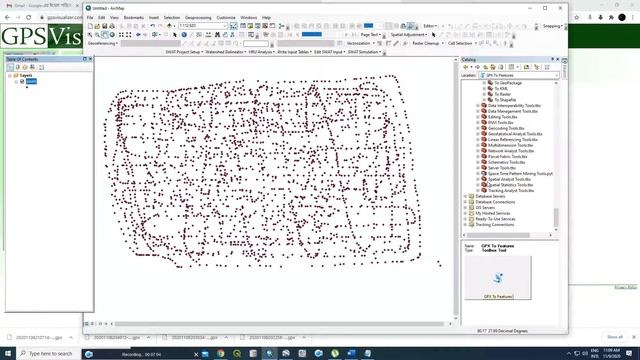Click the Print map icon
The width and height of the screenshot is (640, 360).
[x=112, y=26]
